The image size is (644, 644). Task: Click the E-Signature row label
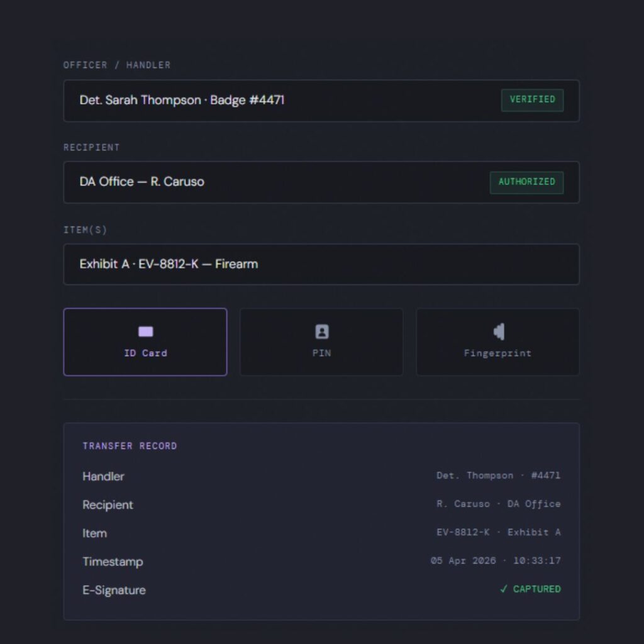tap(114, 590)
